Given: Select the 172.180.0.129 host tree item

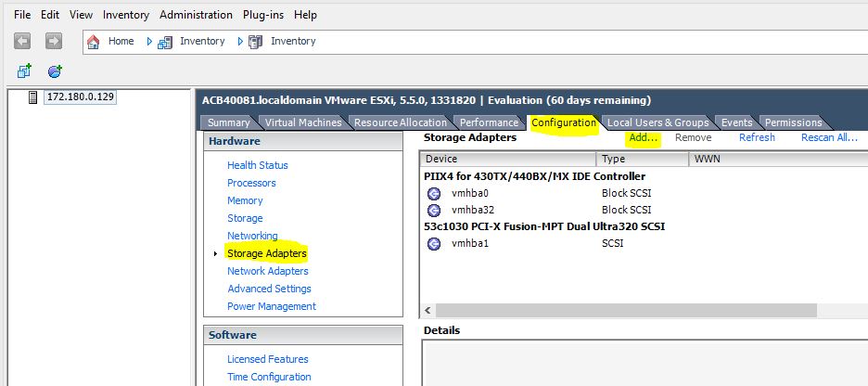Looking at the screenshot, I should [81, 96].
